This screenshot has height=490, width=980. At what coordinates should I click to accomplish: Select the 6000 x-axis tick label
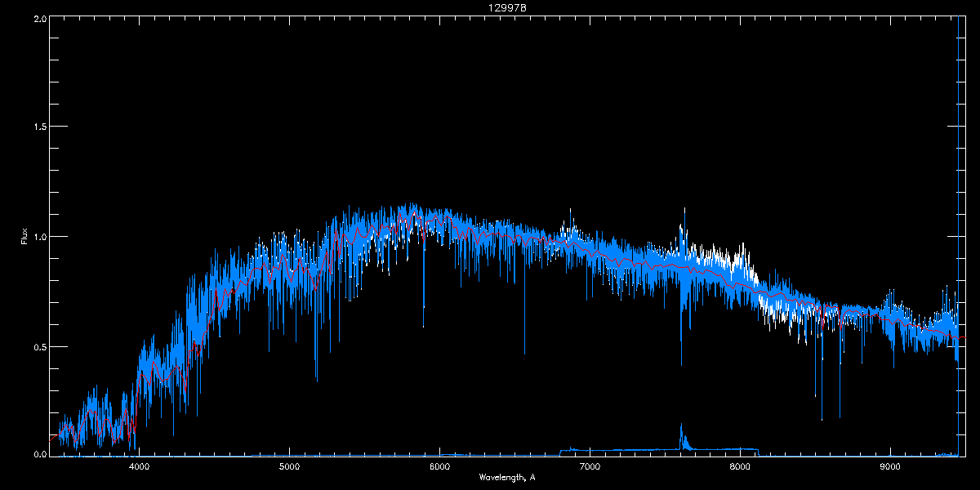tap(439, 467)
